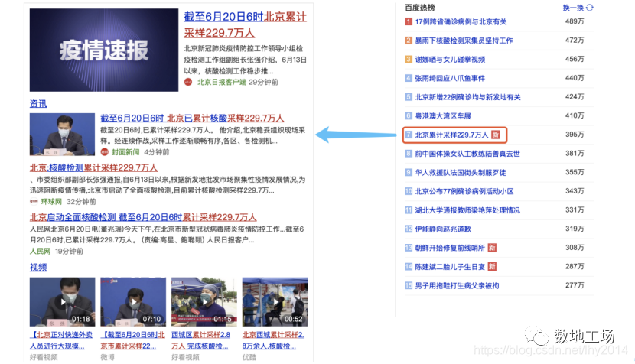Open hot topic 朝鲜开始修复前线哨所

coord(450,248)
